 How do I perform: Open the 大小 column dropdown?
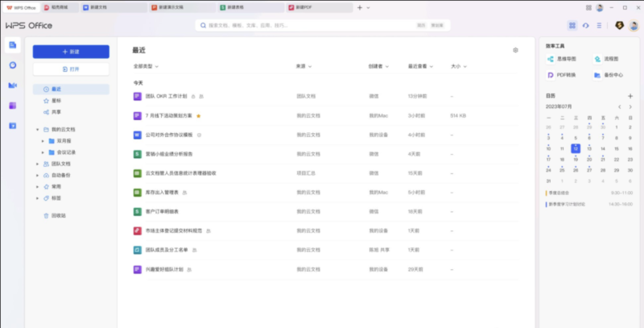tap(459, 66)
